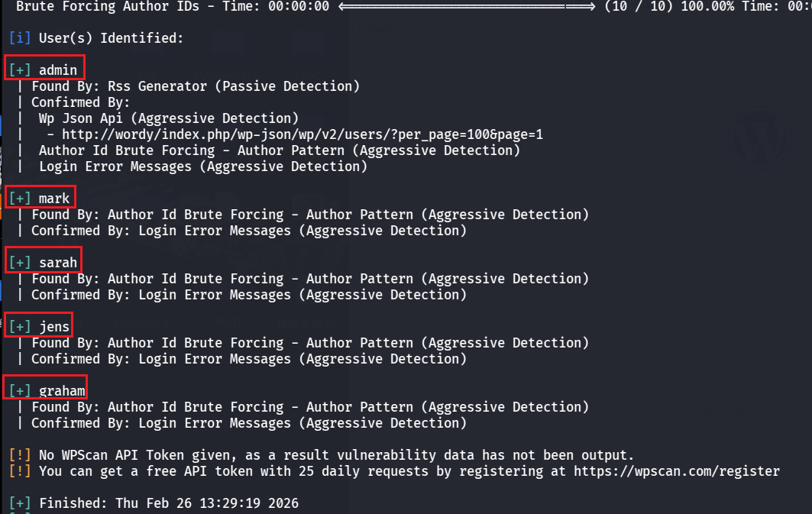
Task: Click the [+] marker beside Finished
Action: [20, 503]
